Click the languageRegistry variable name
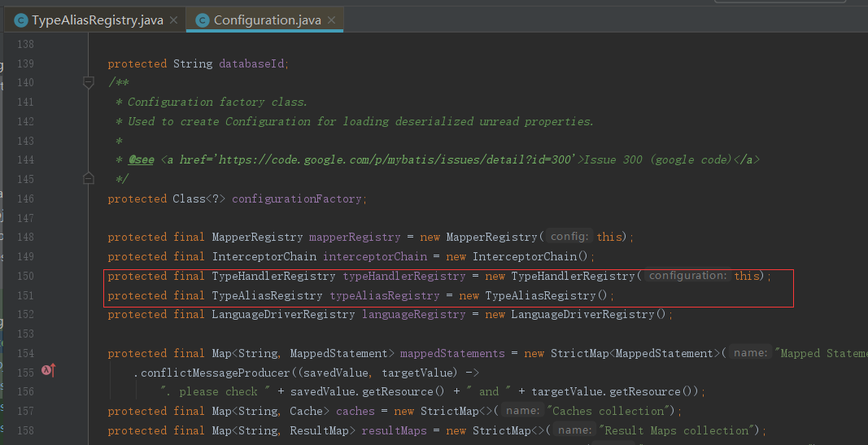The height and width of the screenshot is (445, 868). [413, 314]
